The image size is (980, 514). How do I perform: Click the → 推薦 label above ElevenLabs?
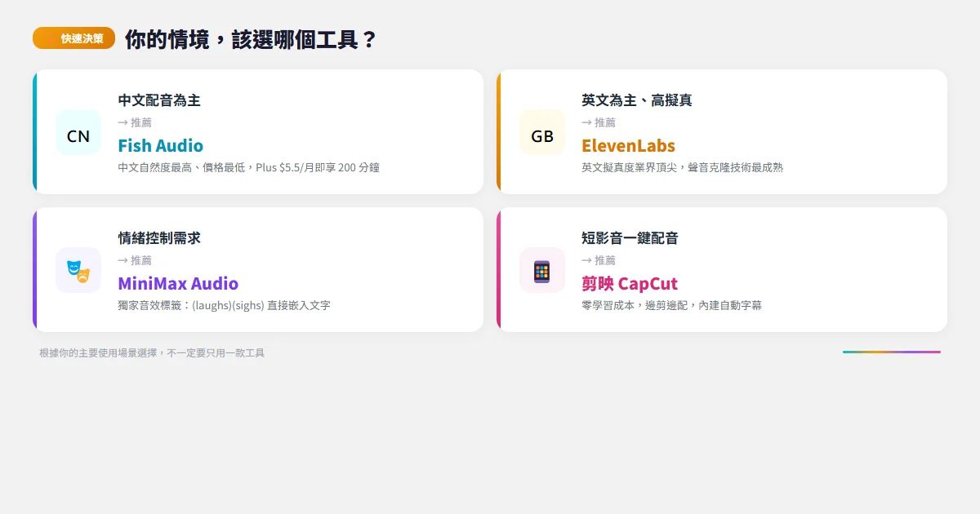point(599,122)
